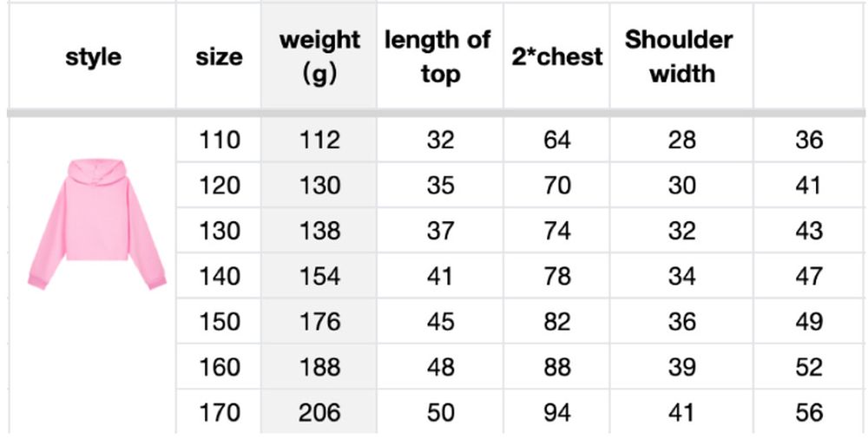Click shoulder width value 39

[681, 367]
